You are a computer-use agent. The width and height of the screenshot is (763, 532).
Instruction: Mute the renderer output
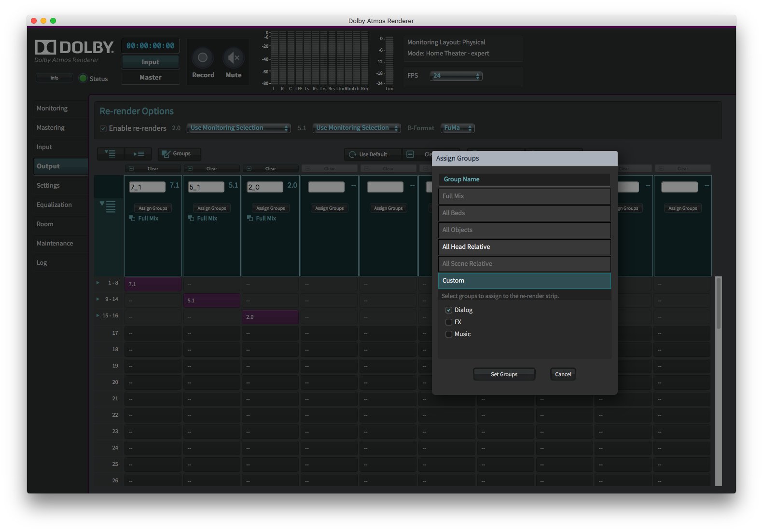(234, 58)
